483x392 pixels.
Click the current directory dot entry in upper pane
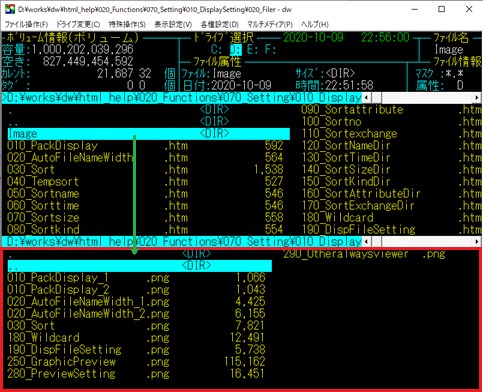coord(118,110)
